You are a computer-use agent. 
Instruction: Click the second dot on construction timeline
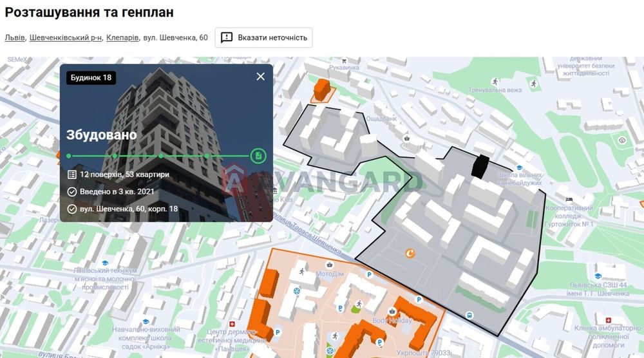[115, 156]
